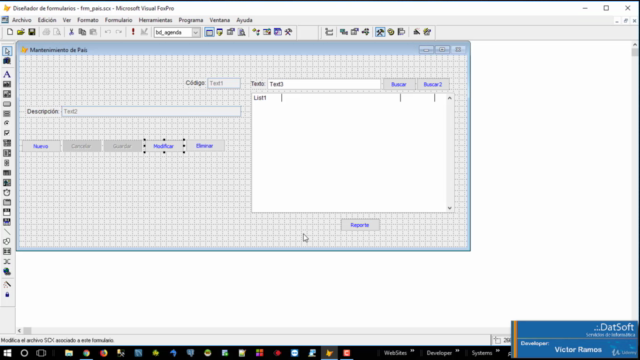Select the Check Box control tool

tap(7, 133)
